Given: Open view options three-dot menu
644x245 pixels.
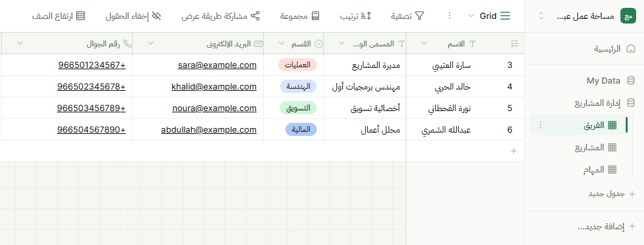Looking at the screenshot, I should (450, 16).
